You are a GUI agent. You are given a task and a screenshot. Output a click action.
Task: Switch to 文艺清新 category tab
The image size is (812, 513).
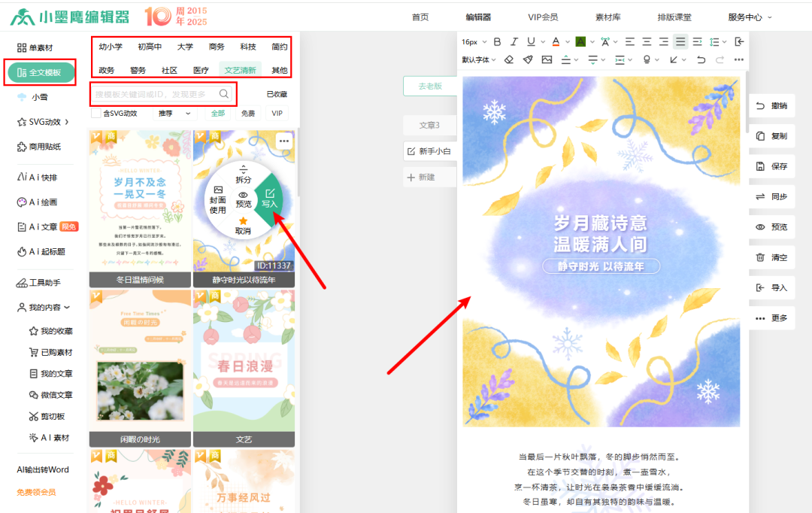pos(241,70)
